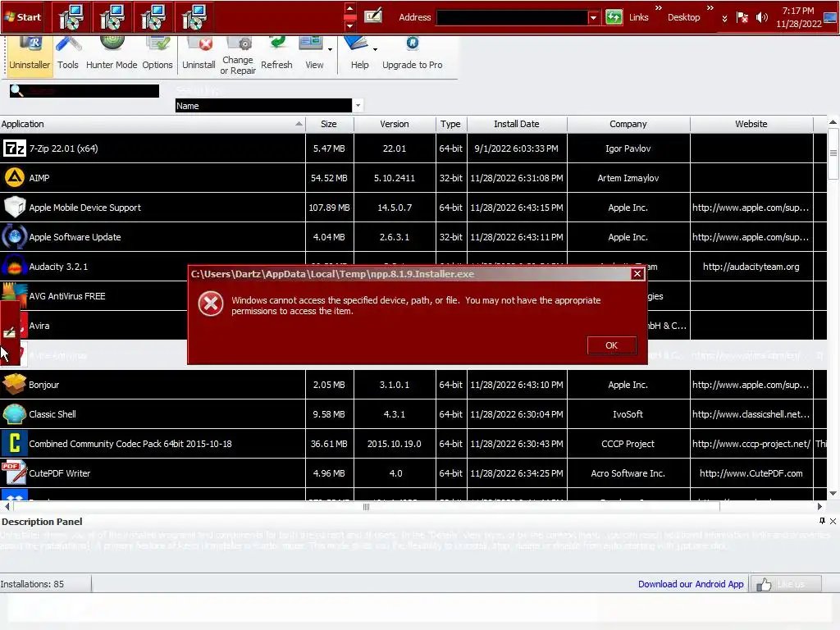This screenshot has width=840, height=630.
Task: Click the search box in Uninstaller
Action: (84, 91)
